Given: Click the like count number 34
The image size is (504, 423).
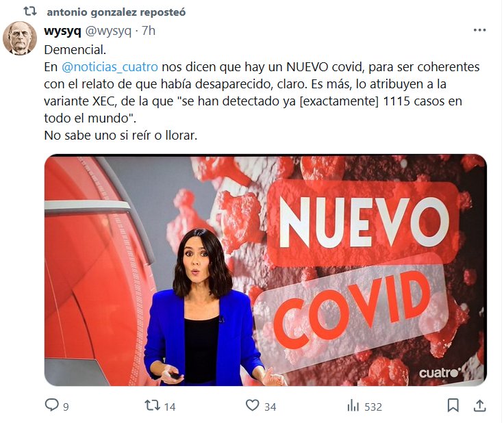Looking at the screenshot, I should pyautogui.click(x=270, y=407).
